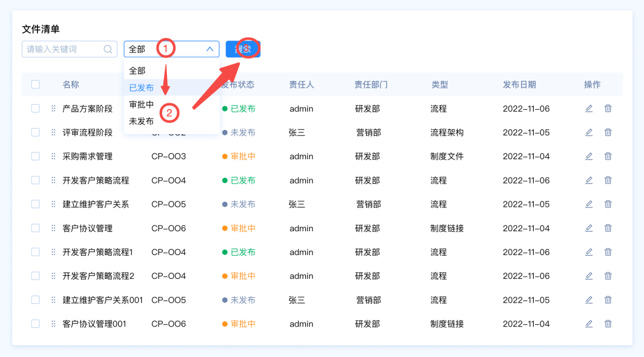Image resolution: width=644 pixels, height=357 pixels.
Task: Click drag handle of 建立维护客户关系 row
Action: [x=53, y=204]
